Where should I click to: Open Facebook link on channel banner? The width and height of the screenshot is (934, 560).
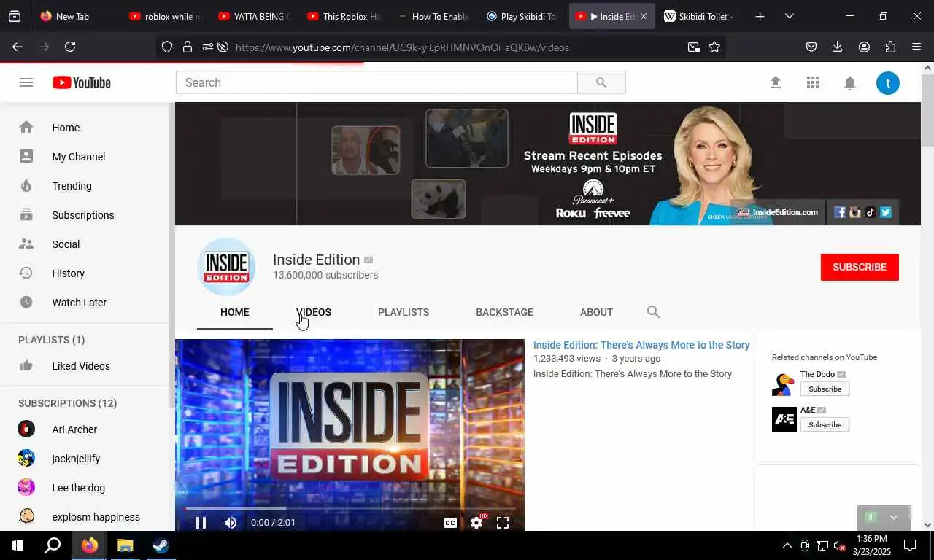click(x=840, y=212)
